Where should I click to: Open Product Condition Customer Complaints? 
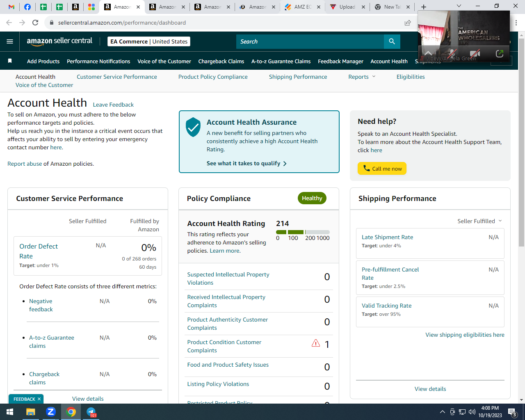point(224,346)
